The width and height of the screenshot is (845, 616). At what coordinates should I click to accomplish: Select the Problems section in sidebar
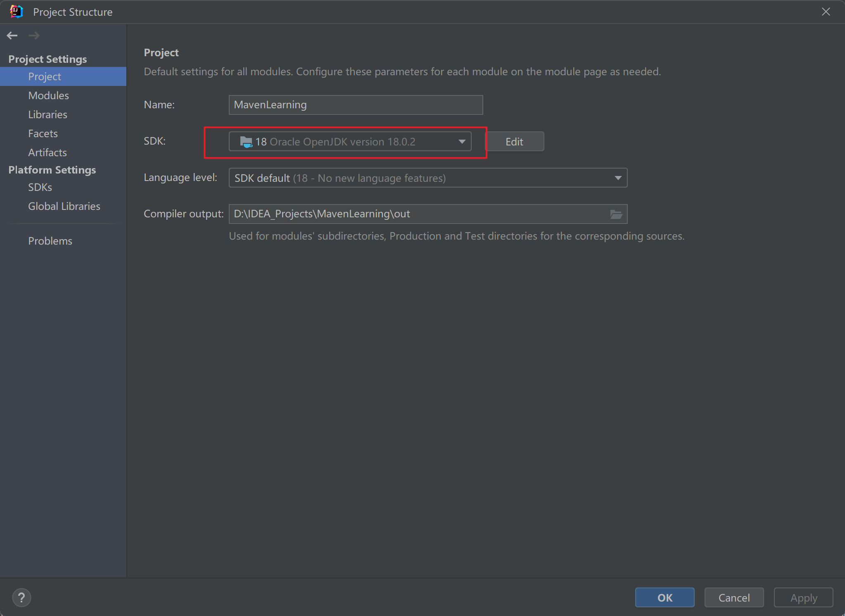point(50,241)
